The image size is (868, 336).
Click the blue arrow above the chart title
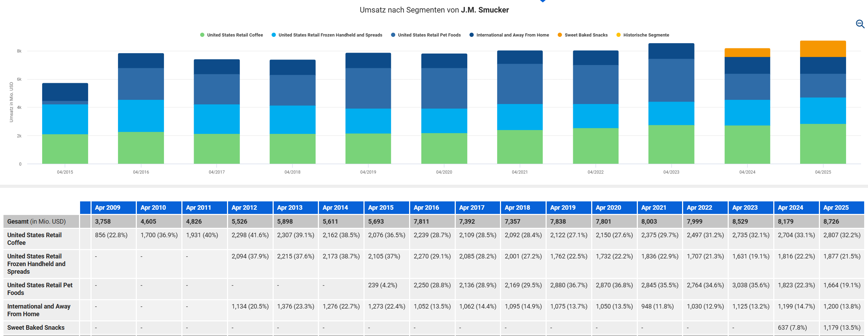click(x=542, y=1)
